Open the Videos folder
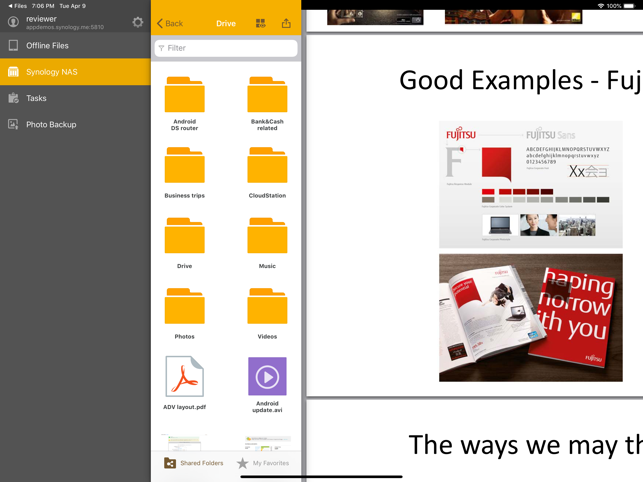This screenshot has width=643, height=482. (x=267, y=314)
